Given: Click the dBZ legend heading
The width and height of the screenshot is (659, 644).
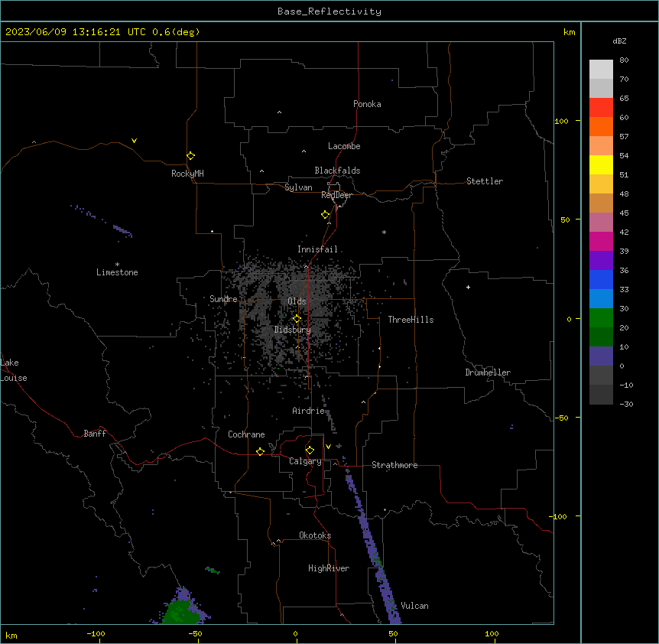Looking at the screenshot, I should [619, 41].
